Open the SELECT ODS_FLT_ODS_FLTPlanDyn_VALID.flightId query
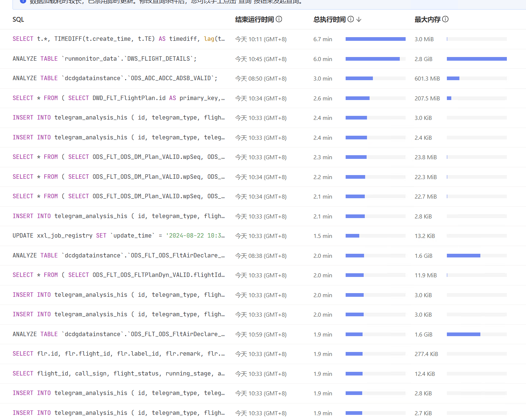This screenshot has height=420, width=526. tap(118, 275)
